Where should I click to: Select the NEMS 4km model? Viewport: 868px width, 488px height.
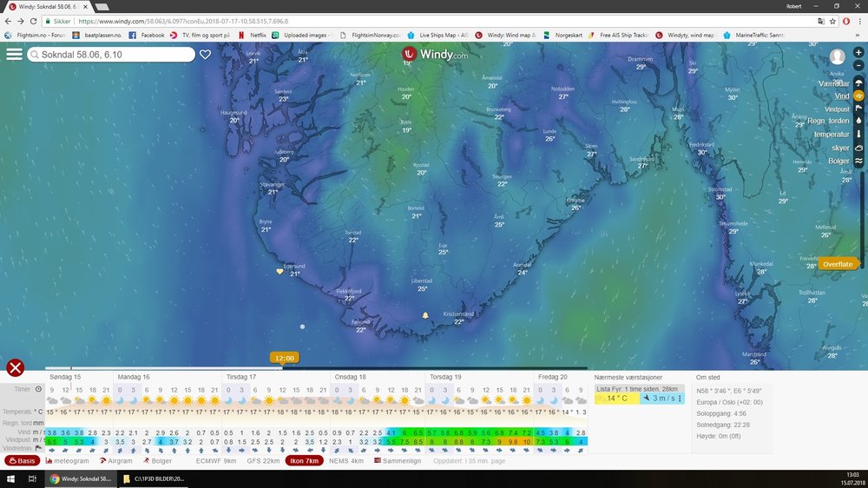point(346,460)
